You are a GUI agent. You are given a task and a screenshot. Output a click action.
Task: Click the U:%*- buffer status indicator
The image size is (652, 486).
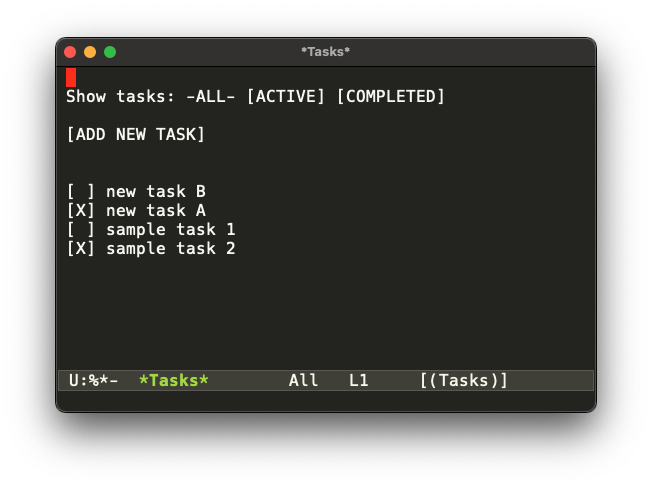coord(94,381)
